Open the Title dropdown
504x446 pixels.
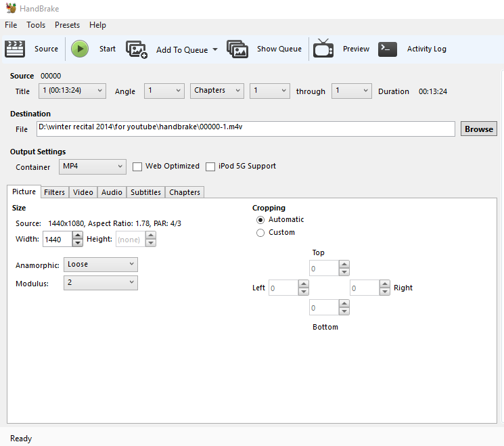point(72,91)
